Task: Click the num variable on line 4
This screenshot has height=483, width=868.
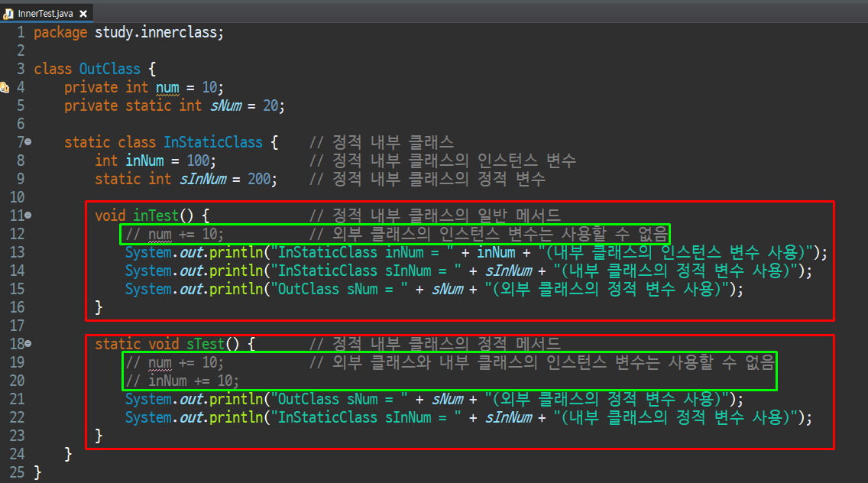Action: click(167, 88)
